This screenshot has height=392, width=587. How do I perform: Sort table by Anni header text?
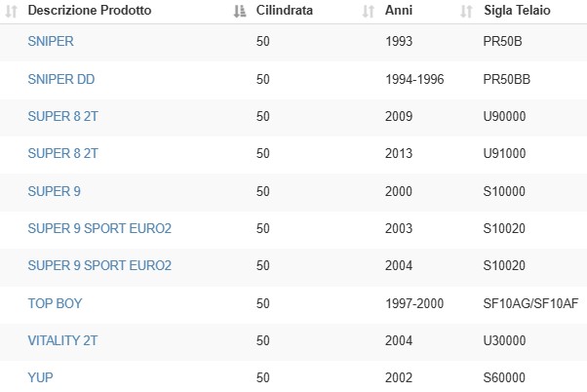pyautogui.click(x=399, y=10)
